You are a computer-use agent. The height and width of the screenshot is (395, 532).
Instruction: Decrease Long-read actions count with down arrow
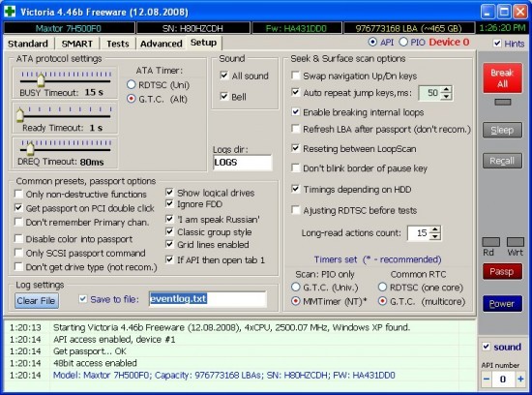[x=435, y=237]
